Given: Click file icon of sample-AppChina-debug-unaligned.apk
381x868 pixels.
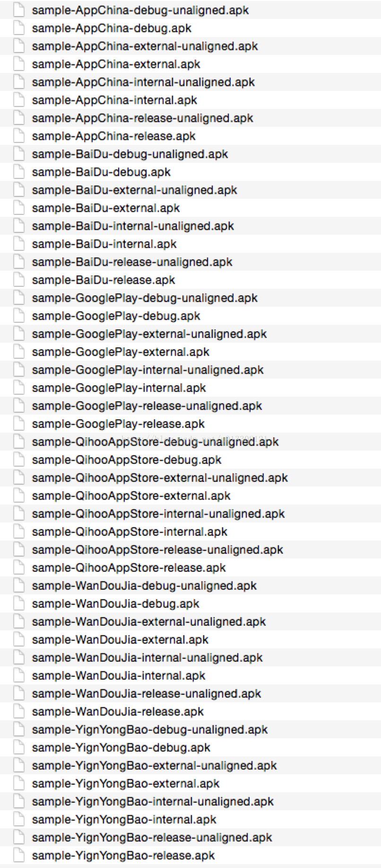Looking at the screenshot, I should pos(19,10).
